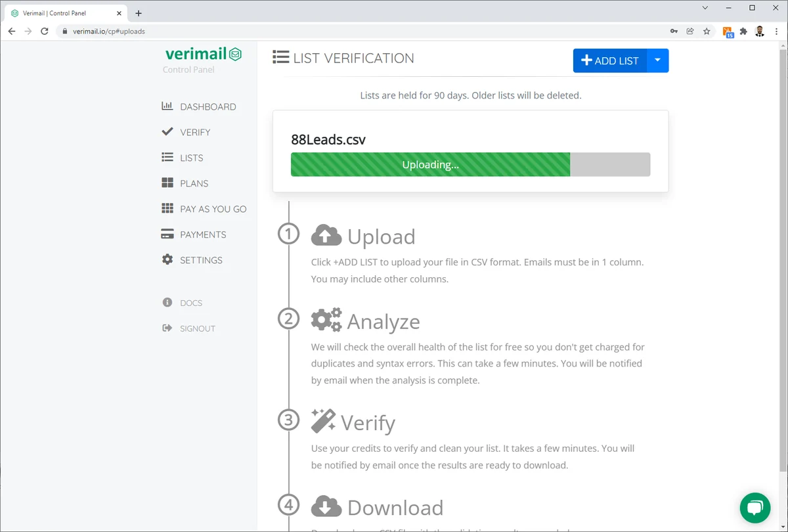788x532 pixels.
Task: Click the browser forward arrow
Action: (x=28, y=31)
